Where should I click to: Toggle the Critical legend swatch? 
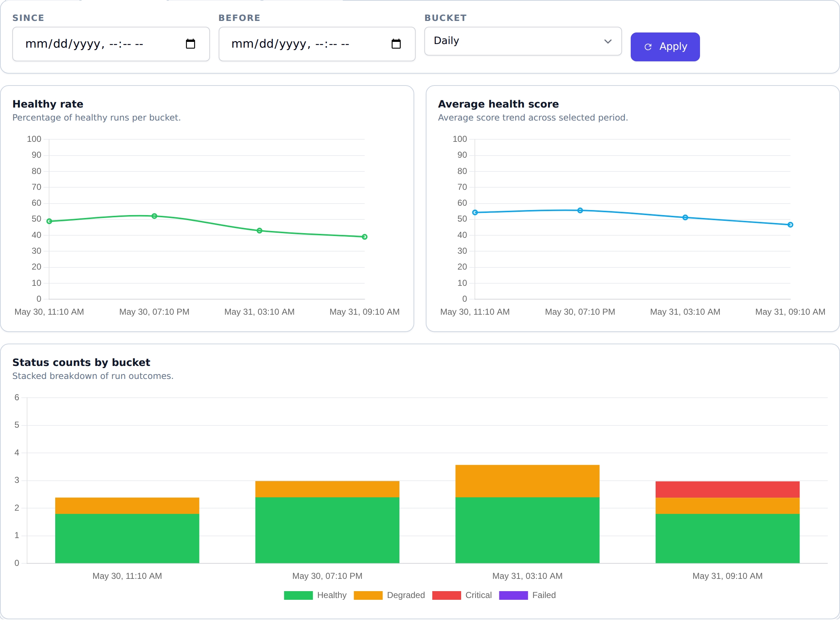point(446,595)
